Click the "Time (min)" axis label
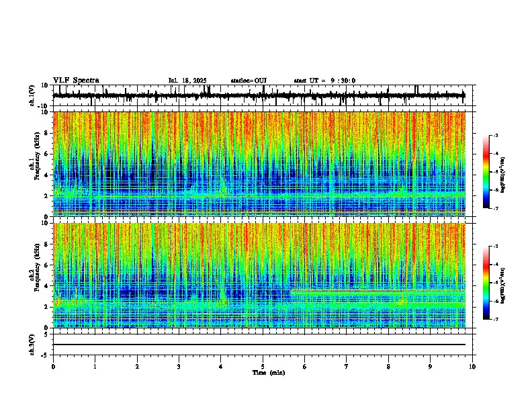Image resolution: width=532 pixels, height=411 pixels. [x=269, y=373]
